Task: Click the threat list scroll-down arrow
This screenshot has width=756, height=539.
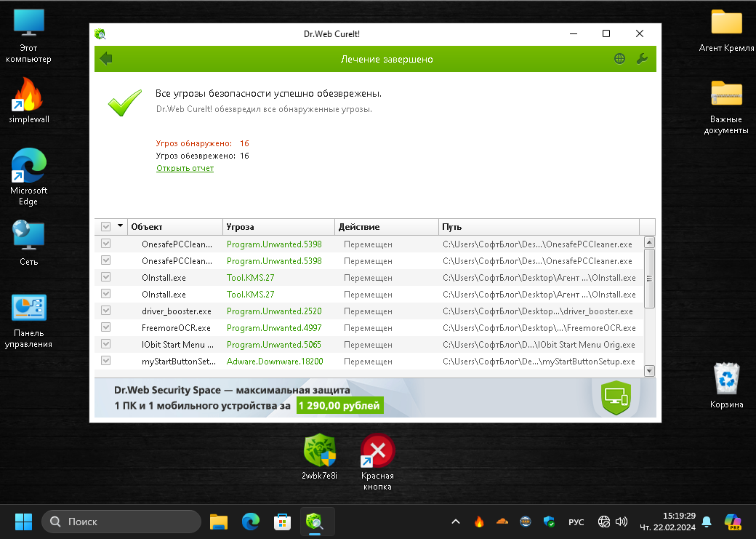Action: coord(649,371)
